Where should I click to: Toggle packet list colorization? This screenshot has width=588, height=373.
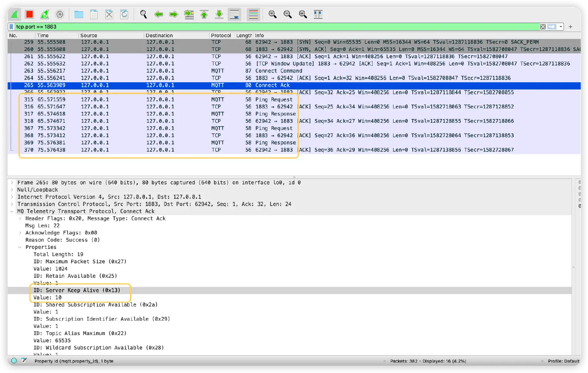coord(253,14)
